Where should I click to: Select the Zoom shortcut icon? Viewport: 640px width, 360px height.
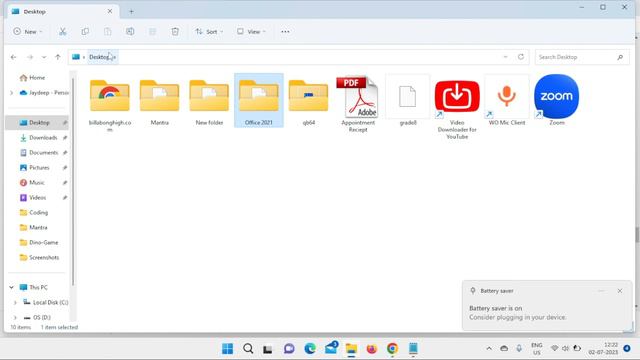[557, 100]
